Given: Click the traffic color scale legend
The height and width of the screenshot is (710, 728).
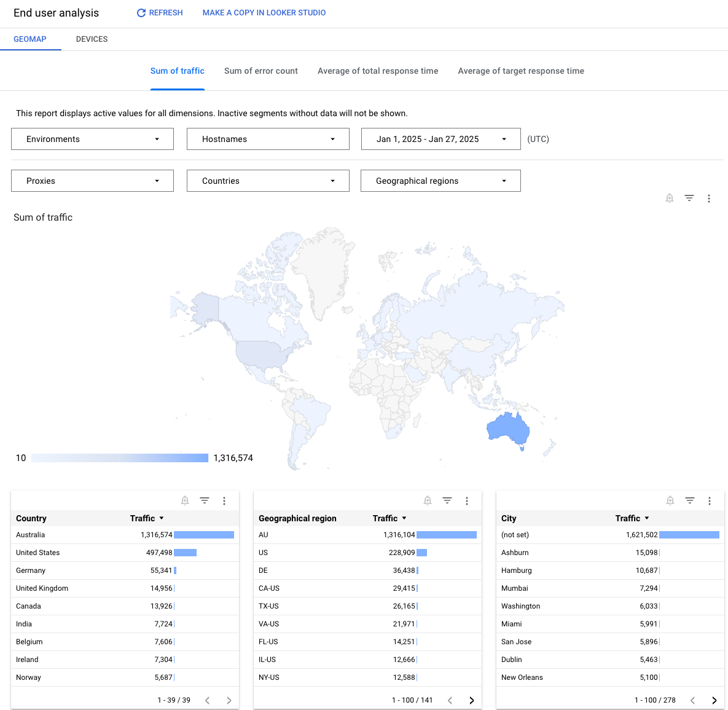Looking at the screenshot, I should 119,457.
